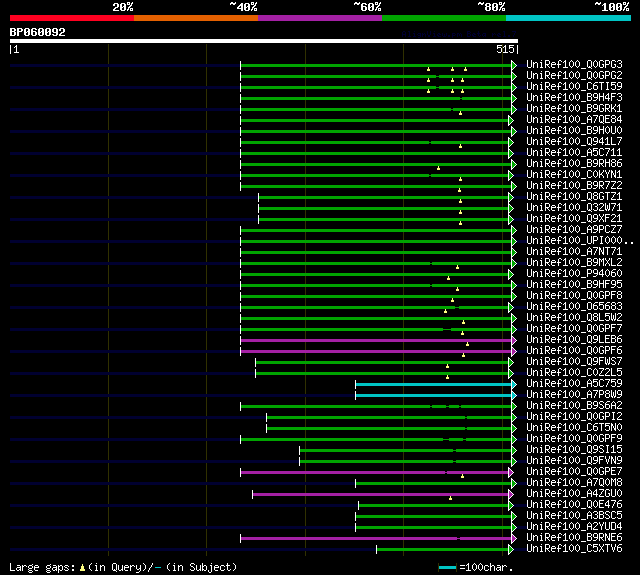Open the UniRef100_Q0GPE7 entry
The image size is (640, 575).
pyautogui.click(x=574, y=472)
